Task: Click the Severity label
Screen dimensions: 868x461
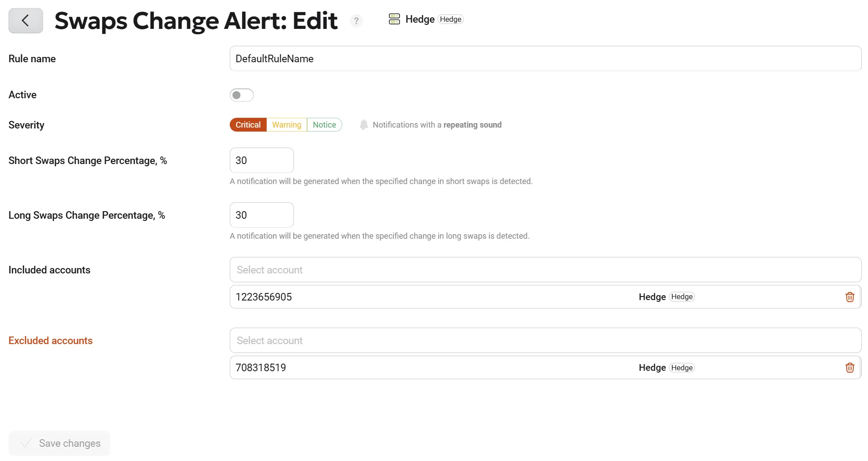Action: (x=26, y=125)
